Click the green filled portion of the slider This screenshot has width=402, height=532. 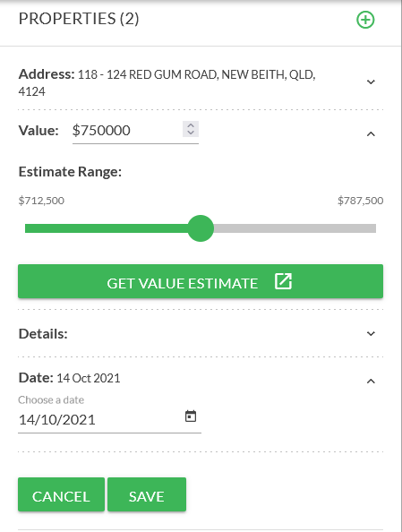click(107, 228)
